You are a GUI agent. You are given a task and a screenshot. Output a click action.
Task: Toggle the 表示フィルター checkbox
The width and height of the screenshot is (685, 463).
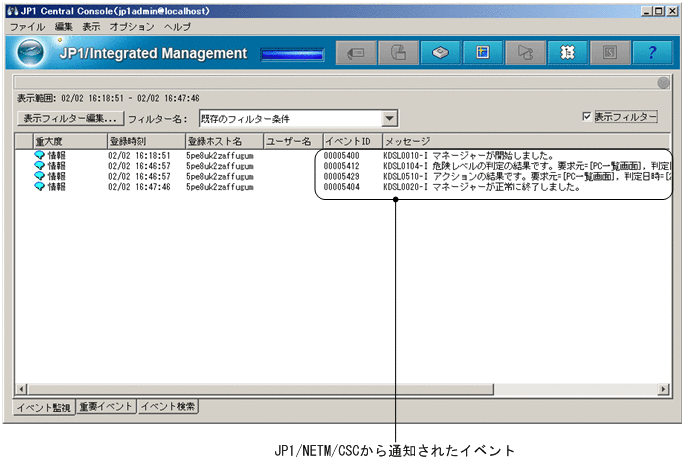pyautogui.click(x=587, y=117)
